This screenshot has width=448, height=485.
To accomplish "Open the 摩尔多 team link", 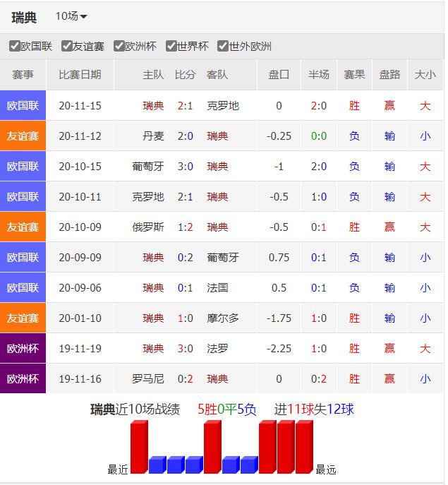I will [223, 318].
